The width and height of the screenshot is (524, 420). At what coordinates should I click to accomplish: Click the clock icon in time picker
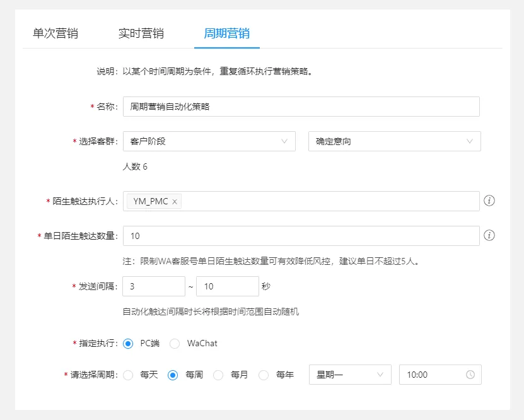click(470, 375)
